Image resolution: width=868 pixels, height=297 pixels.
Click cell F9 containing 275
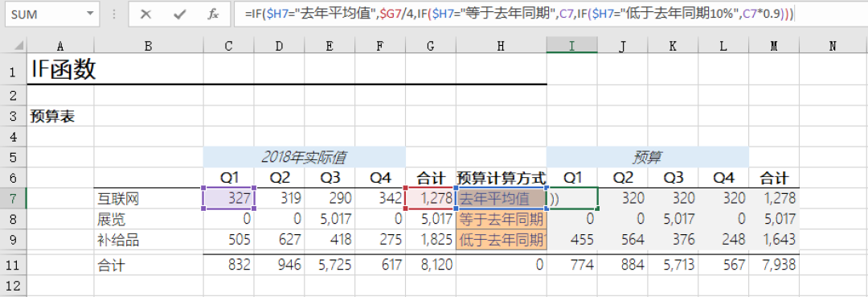coord(379,239)
